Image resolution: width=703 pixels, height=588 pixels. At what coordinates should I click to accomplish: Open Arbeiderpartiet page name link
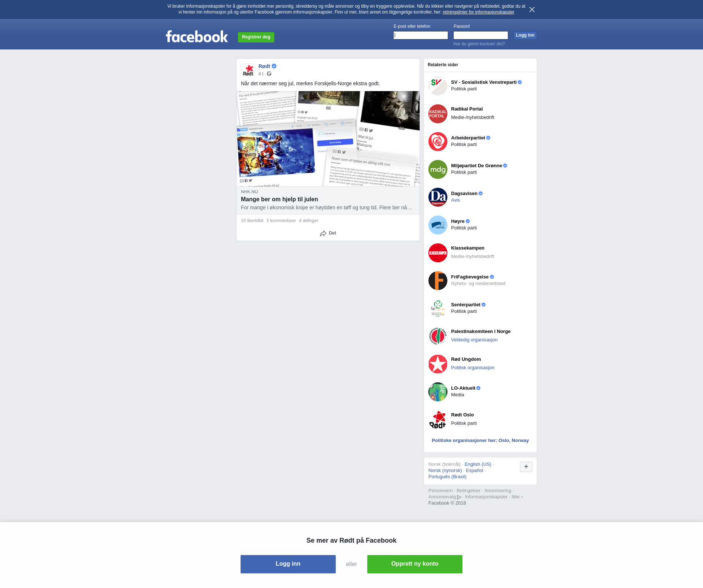pos(468,138)
